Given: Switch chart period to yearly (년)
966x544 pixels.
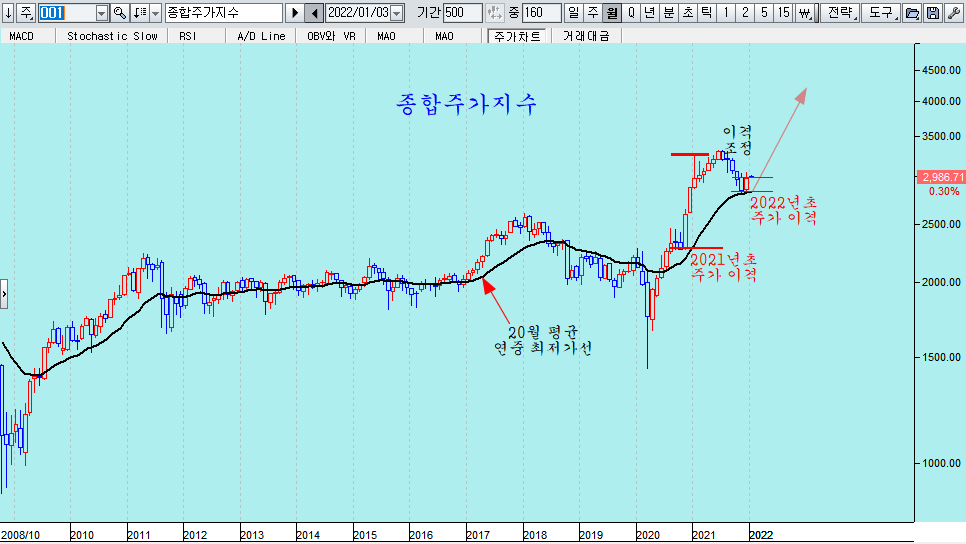Looking at the screenshot, I should coord(649,13).
